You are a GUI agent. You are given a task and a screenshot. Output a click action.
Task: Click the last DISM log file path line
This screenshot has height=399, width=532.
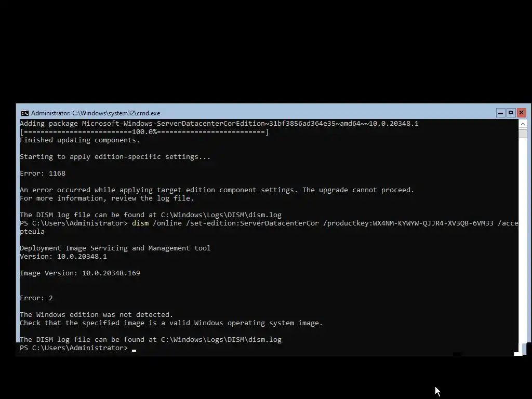[151, 340]
